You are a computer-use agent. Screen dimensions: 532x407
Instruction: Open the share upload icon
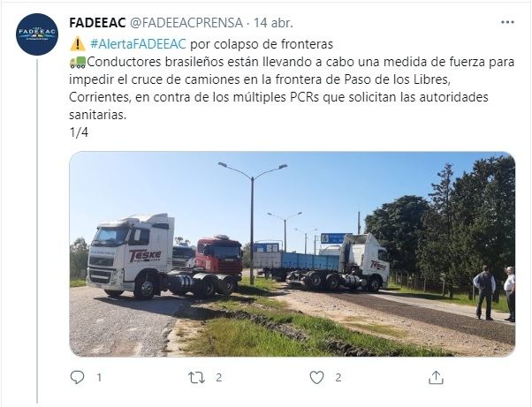coord(436,378)
